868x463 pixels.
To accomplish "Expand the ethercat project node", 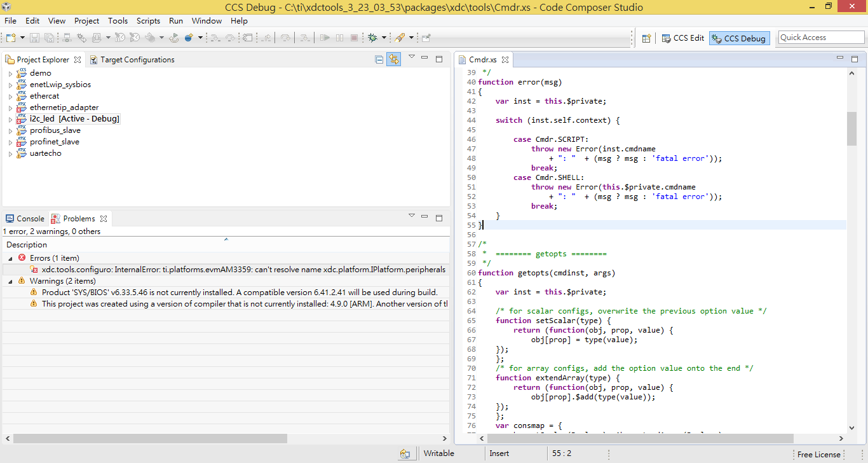I will pyautogui.click(x=10, y=97).
